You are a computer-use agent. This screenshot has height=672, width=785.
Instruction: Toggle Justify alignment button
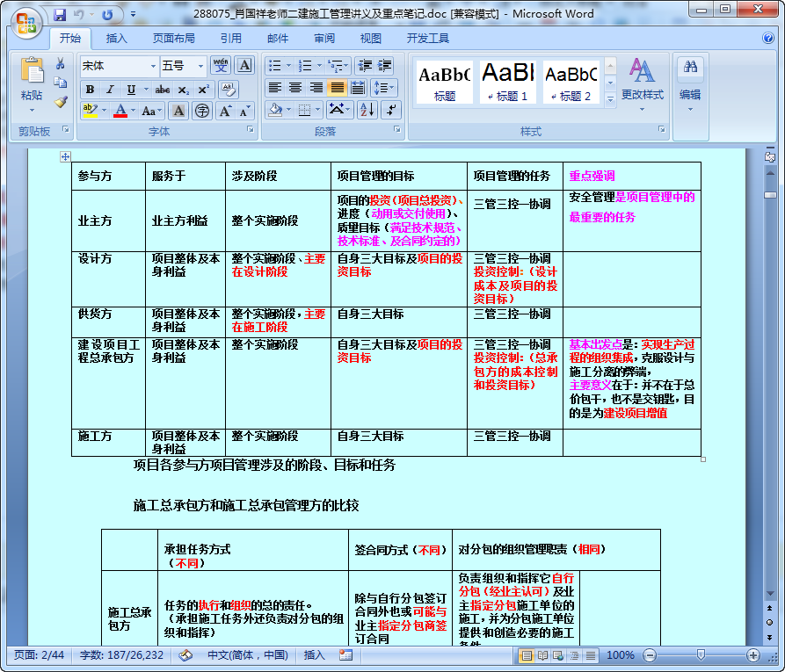[x=338, y=88]
